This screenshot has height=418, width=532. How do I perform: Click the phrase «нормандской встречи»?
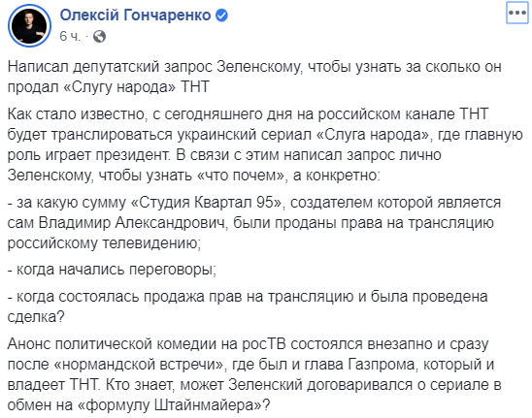click(x=141, y=365)
